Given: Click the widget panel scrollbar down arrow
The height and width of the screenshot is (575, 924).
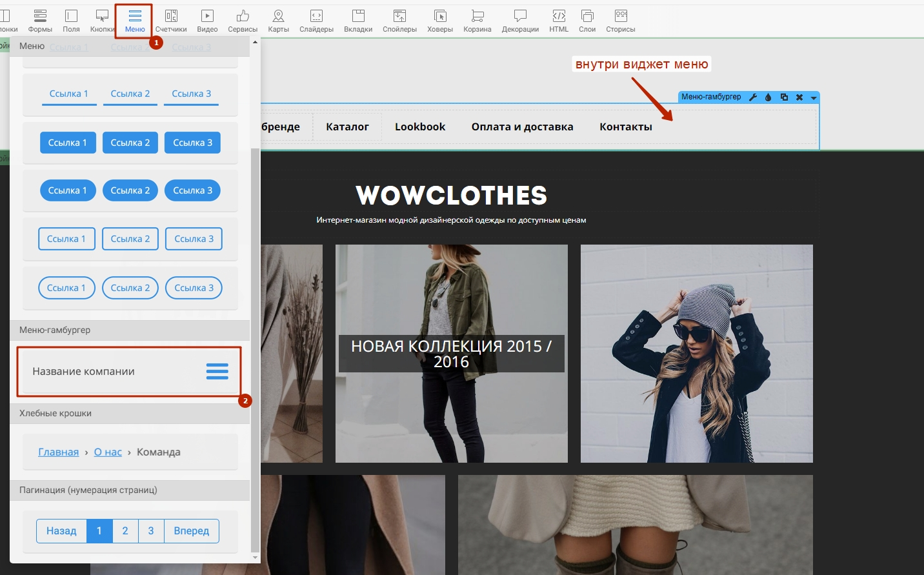Looking at the screenshot, I should pos(255,558).
